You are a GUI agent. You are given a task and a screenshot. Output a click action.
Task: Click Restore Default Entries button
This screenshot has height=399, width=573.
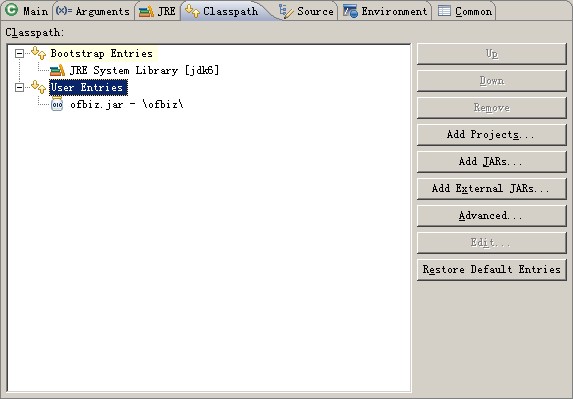(x=492, y=270)
